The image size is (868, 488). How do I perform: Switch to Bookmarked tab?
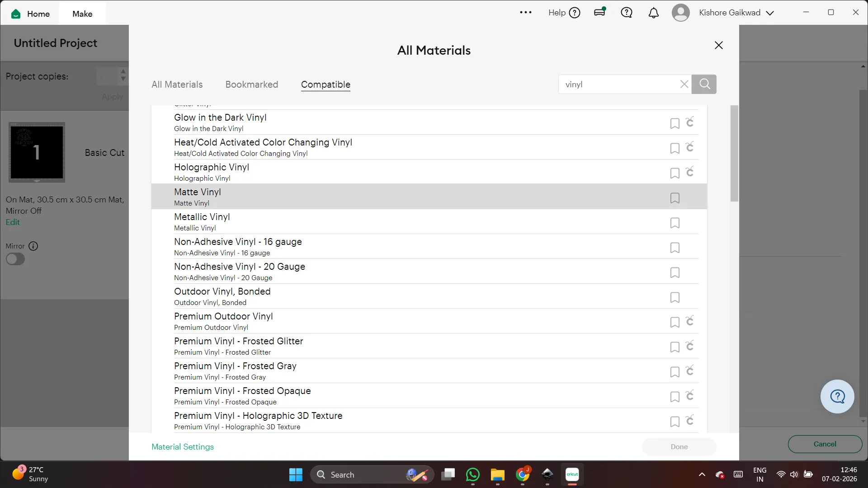[251, 84]
